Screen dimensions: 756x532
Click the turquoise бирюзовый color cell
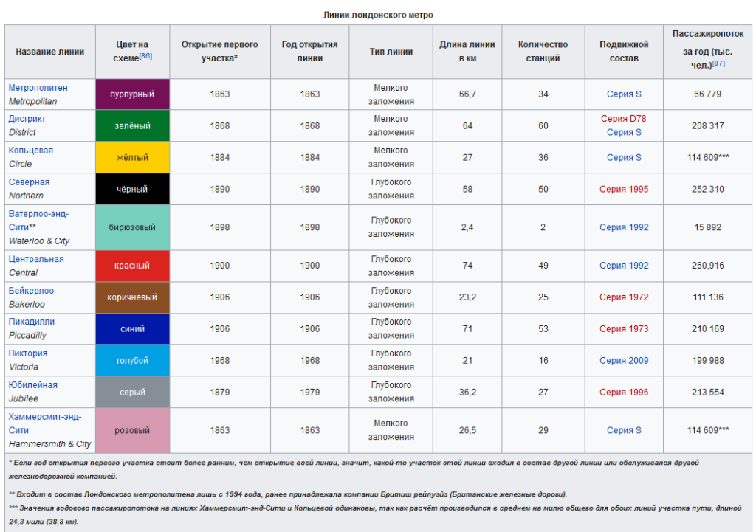[x=132, y=227]
